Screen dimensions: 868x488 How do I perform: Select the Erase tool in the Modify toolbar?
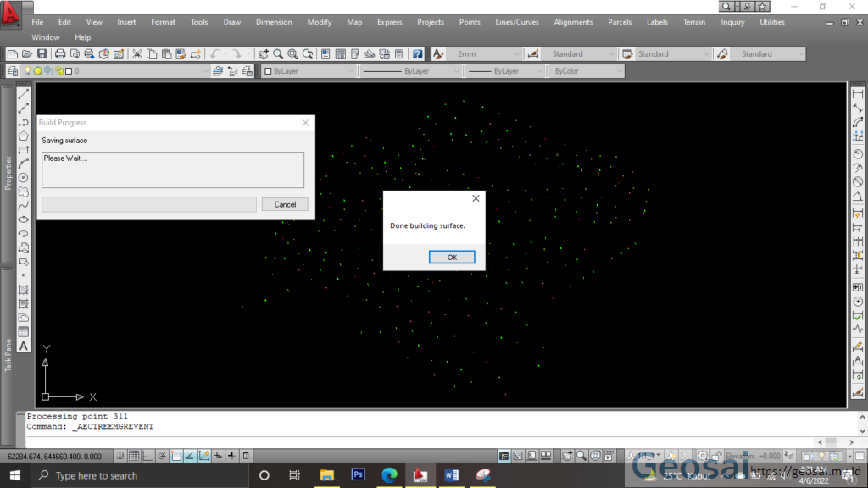[858, 89]
